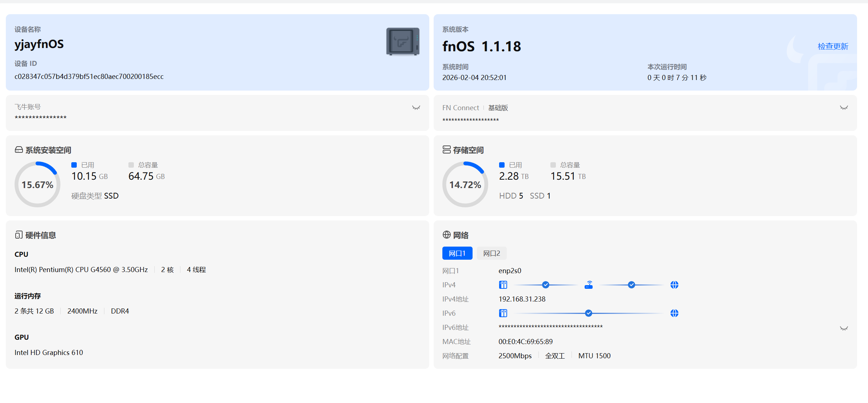
Task: Click the storage space header icon
Action: pyautogui.click(x=446, y=150)
